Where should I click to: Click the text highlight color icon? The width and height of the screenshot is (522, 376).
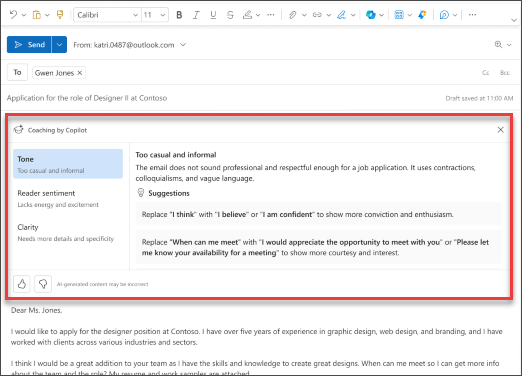[x=247, y=15]
